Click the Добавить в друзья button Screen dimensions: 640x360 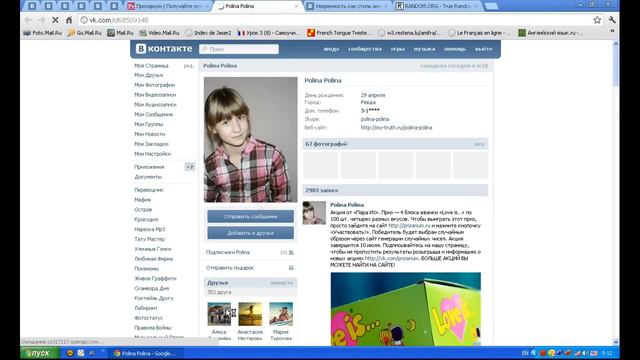tap(250, 233)
